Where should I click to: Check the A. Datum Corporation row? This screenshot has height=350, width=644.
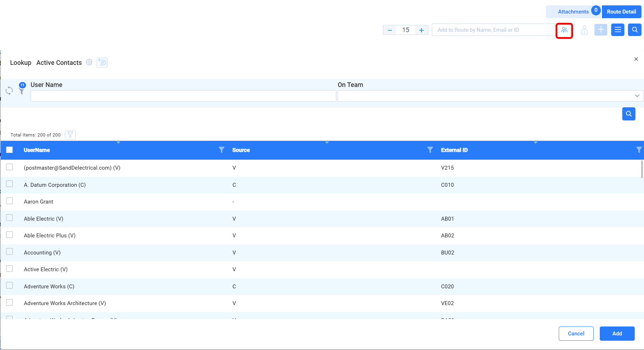10,184
